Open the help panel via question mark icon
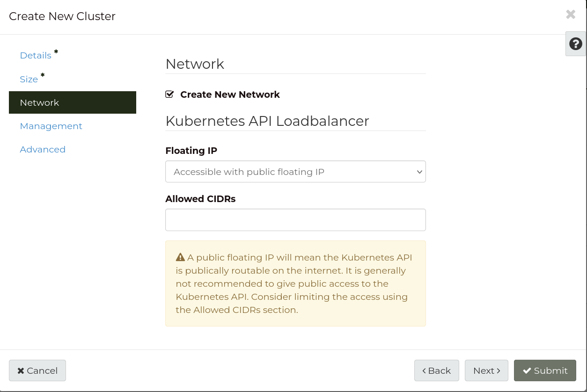587x392 pixels. (x=576, y=44)
